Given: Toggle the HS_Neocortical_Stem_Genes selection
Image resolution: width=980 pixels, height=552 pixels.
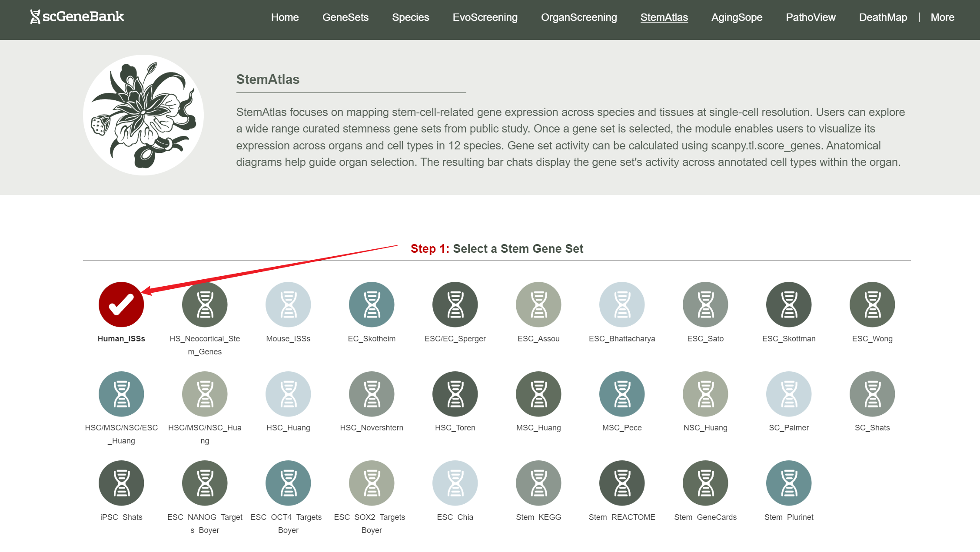Looking at the screenshot, I should click(x=205, y=304).
